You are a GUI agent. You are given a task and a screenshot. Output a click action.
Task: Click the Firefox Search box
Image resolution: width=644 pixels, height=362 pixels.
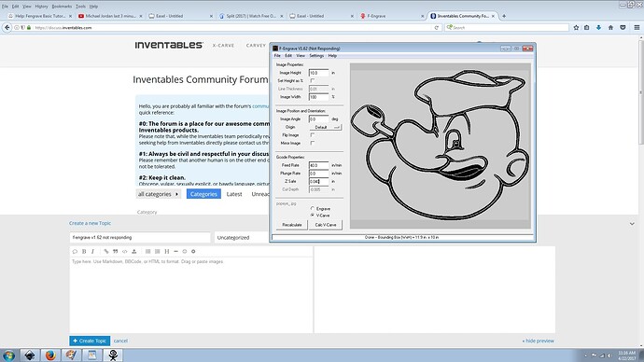pyautogui.click(x=507, y=27)
